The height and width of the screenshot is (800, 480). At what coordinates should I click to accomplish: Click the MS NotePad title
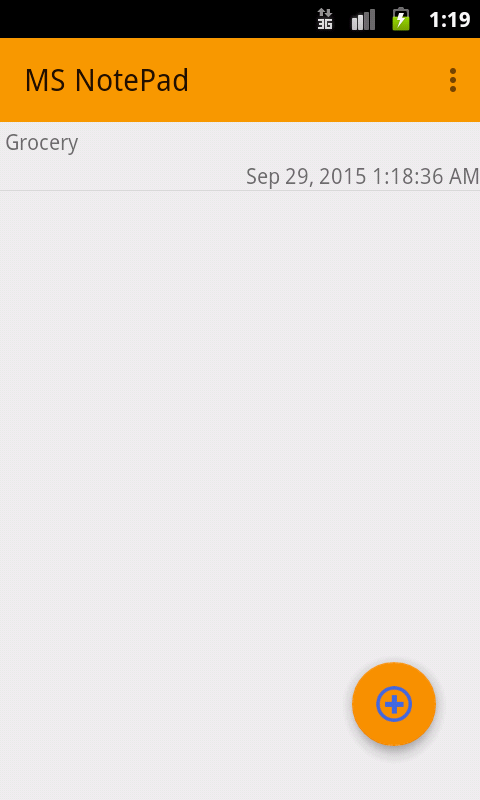(x=107, y=81)
